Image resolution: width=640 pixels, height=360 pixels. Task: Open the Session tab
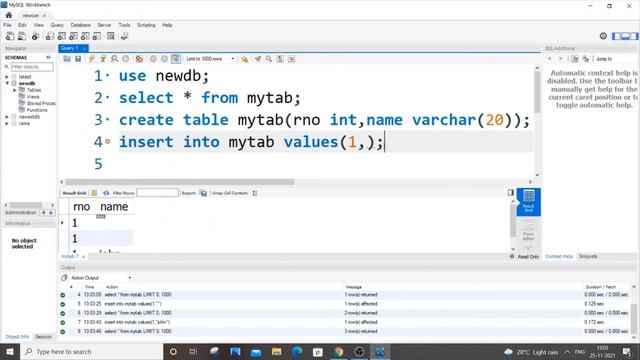(43, 337)
